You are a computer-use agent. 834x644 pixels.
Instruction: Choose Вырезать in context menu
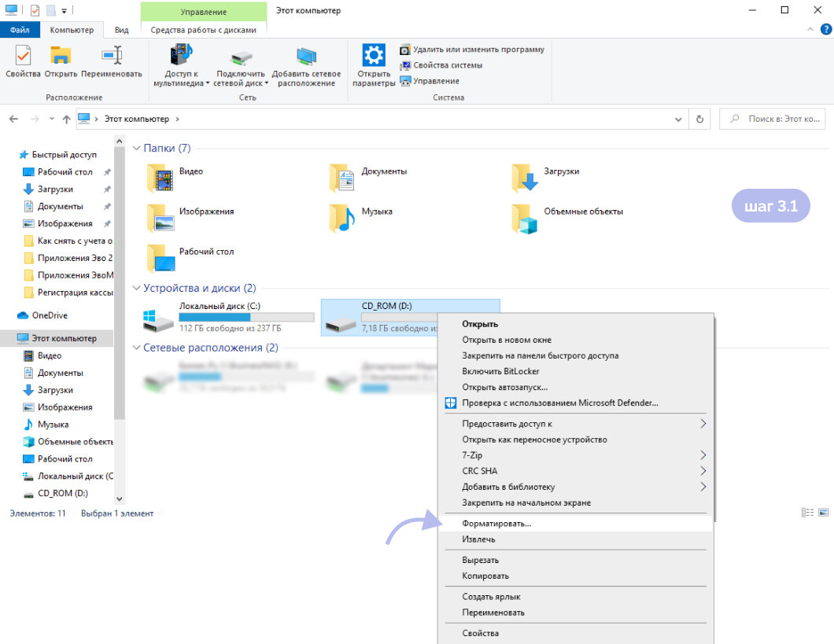(x=574, y=560)
